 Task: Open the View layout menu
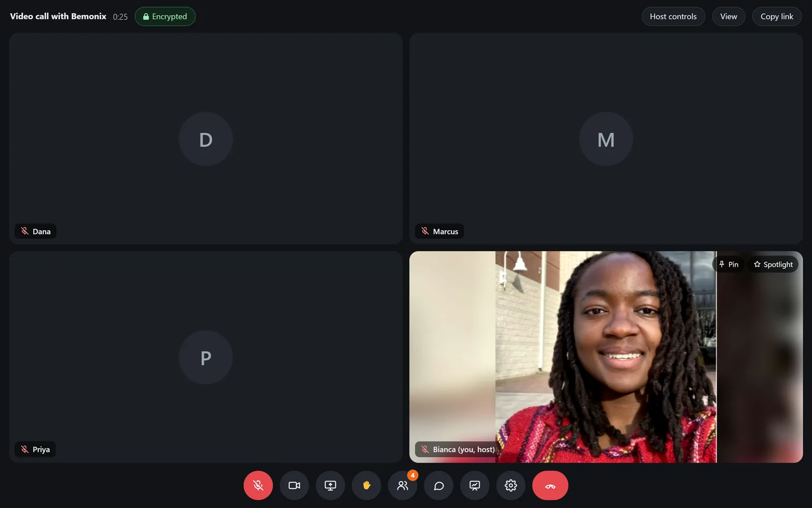[728, 16]
